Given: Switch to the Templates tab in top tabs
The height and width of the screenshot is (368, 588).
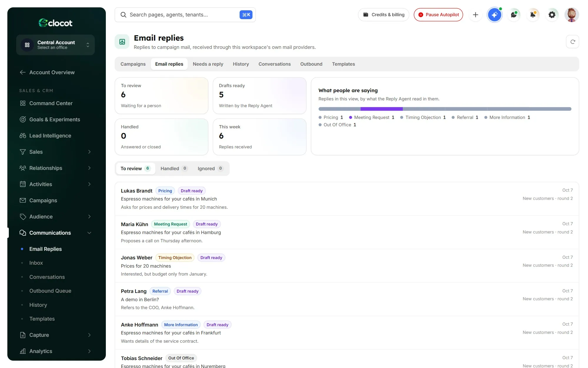Looking at the screenshot, I should 343,64.
